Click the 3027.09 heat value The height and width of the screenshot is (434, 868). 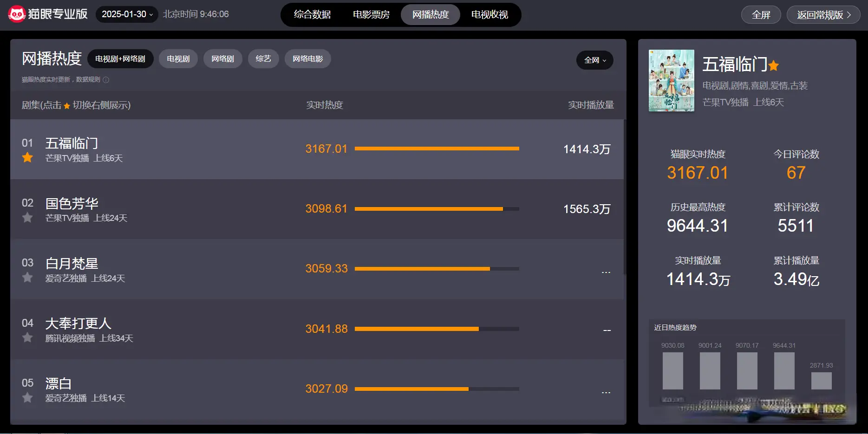click(326, 389)
